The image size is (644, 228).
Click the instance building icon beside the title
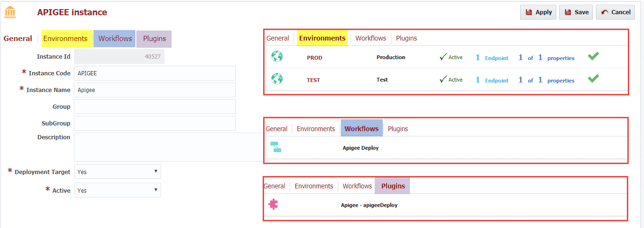(10, 12)
